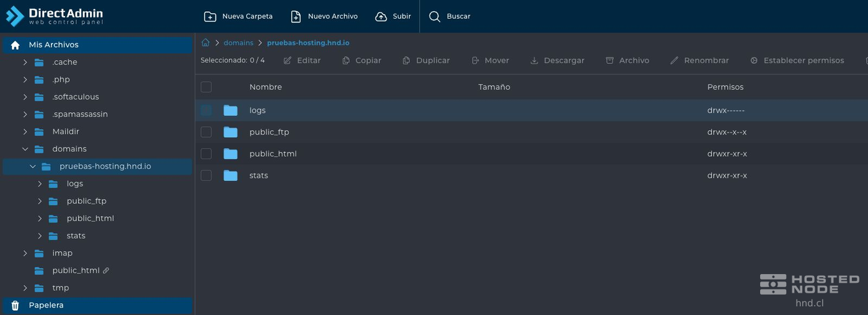
Task: Collapse the pruebas-hosting.hnd.io tree node
Action: [x=33, y=167]
